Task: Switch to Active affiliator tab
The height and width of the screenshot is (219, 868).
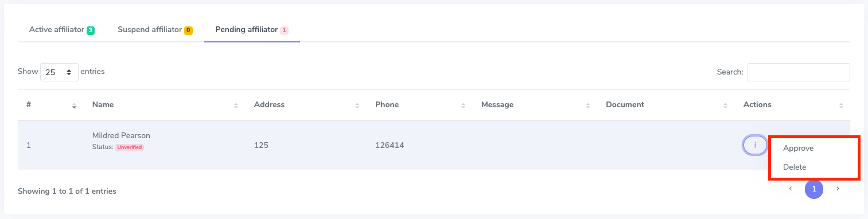Action: pos(62,29)
